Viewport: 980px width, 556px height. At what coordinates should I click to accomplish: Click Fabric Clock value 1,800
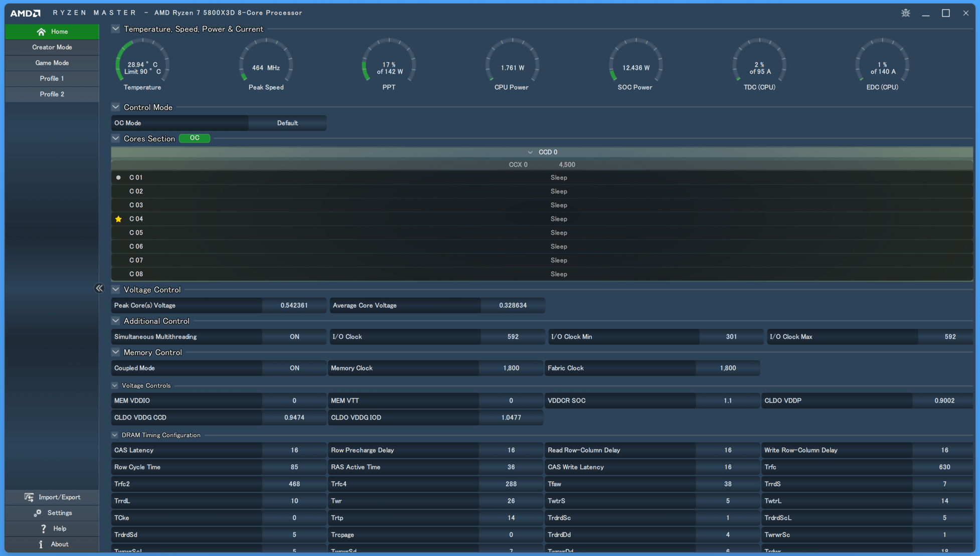click(728, 368)
